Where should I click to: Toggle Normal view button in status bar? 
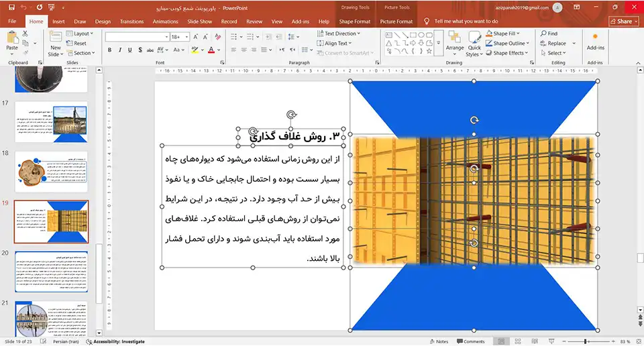(x=501, y=341)
